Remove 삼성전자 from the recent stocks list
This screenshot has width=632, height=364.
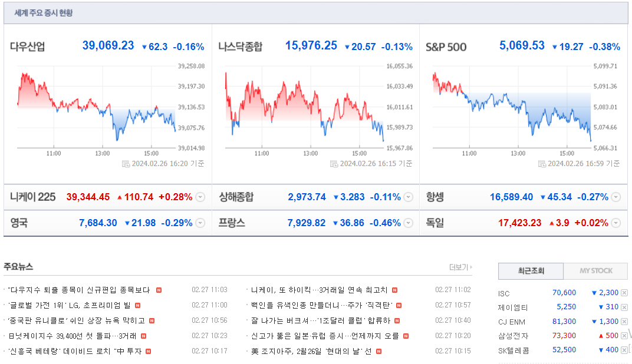point(624,335)
